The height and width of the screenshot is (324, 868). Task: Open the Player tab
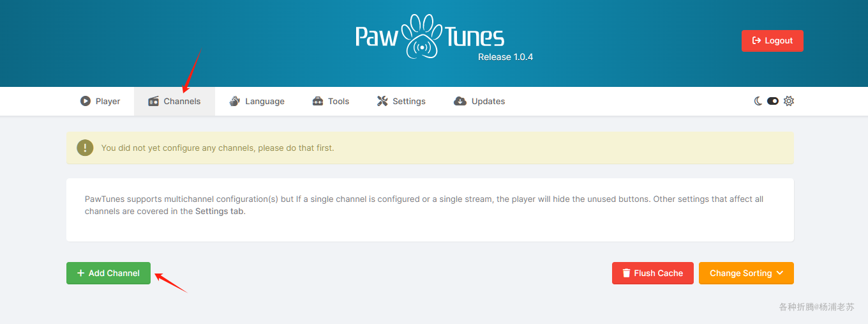[x=100, y=101]
